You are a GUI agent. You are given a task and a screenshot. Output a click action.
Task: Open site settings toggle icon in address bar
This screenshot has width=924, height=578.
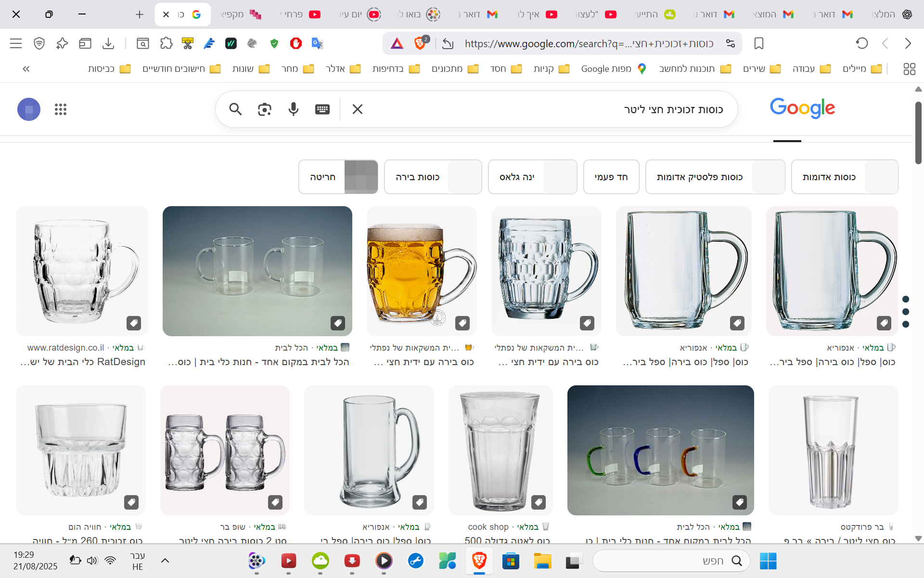point(730,43)
